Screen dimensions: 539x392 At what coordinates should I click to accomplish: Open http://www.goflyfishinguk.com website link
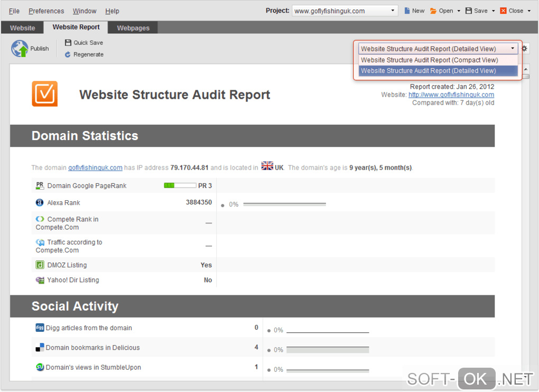[x=451, y=95]
